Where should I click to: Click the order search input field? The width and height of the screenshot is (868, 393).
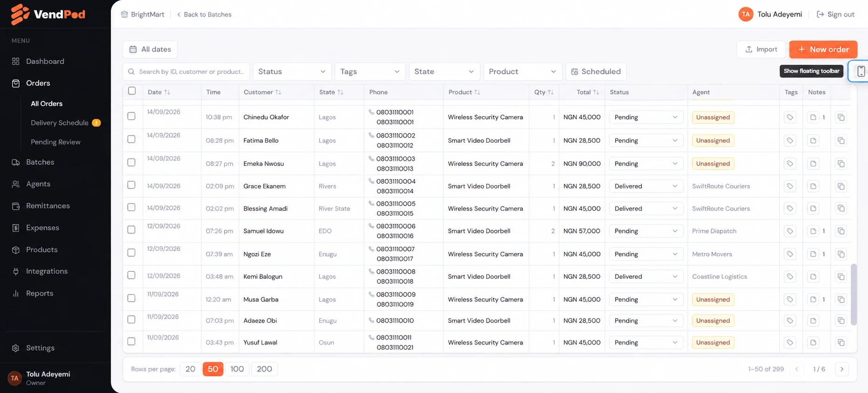(186, 71)
